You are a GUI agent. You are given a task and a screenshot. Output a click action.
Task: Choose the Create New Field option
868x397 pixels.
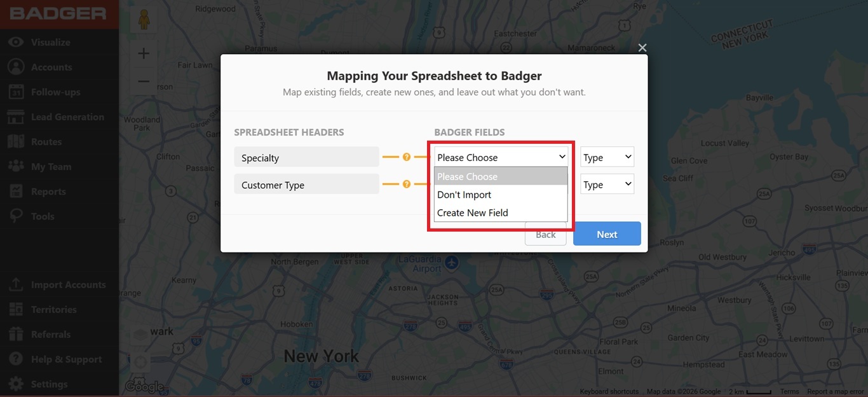click(501, 212)
